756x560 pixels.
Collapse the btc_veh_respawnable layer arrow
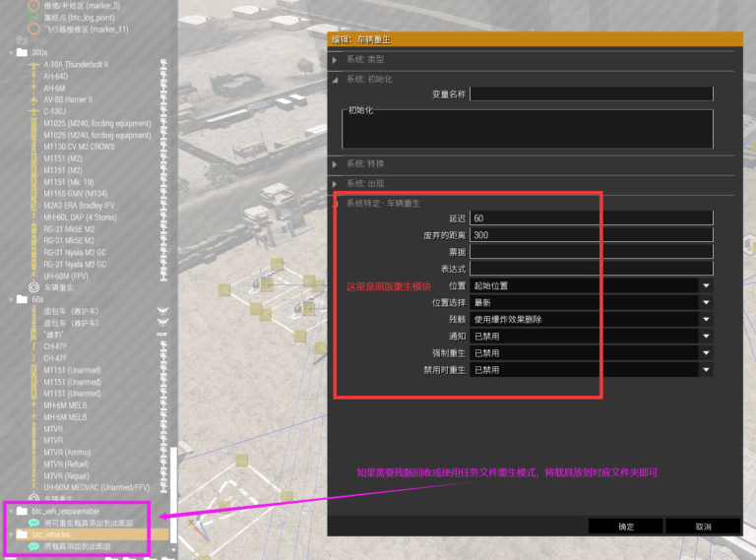coord(11,512)
